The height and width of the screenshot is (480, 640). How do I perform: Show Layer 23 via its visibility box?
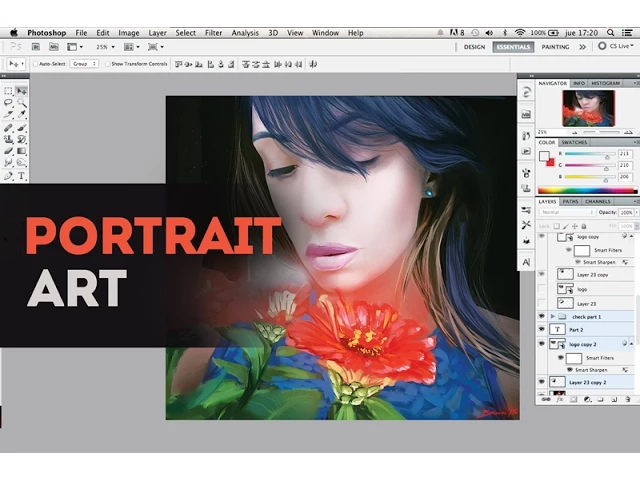[542, 303]
